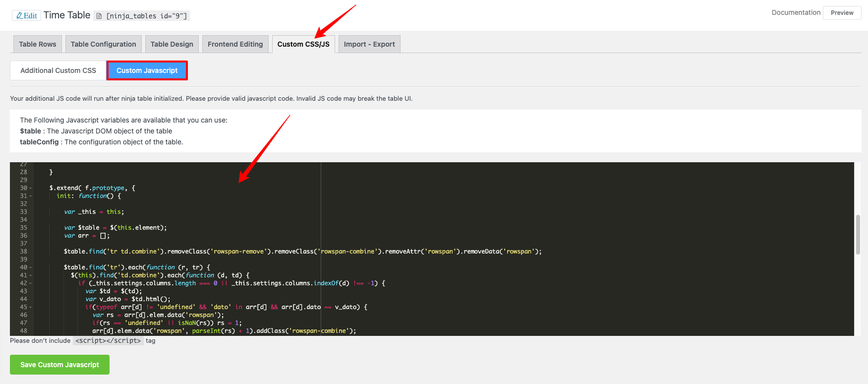Select the Frontend Editing tab
Screen dimensions: 868x384
(x=235, y=44)
